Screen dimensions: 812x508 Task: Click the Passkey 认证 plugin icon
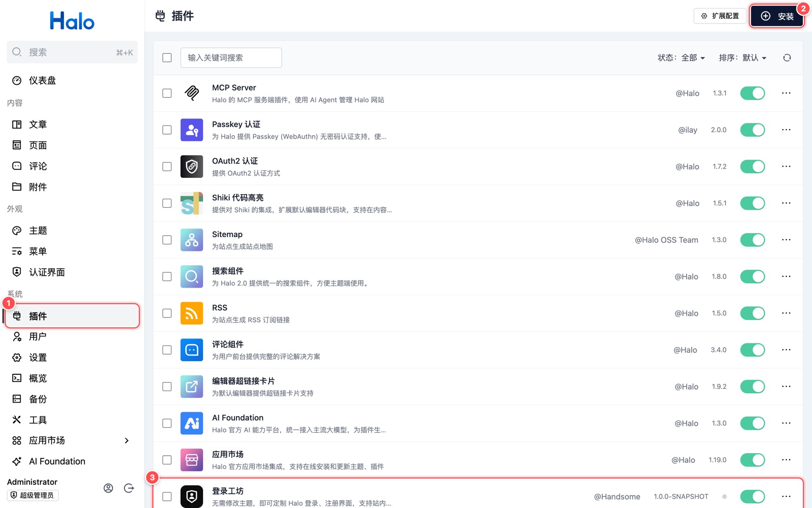coord(192,130)
